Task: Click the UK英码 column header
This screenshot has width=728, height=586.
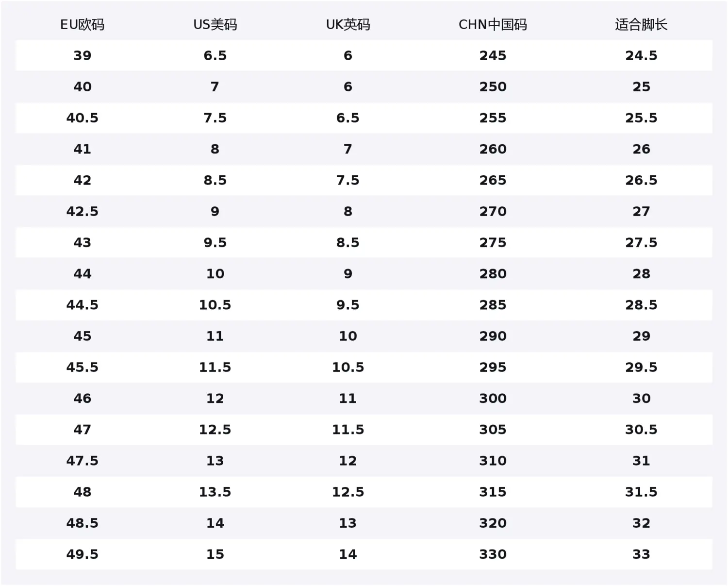Action: click(x=348, y=25)
